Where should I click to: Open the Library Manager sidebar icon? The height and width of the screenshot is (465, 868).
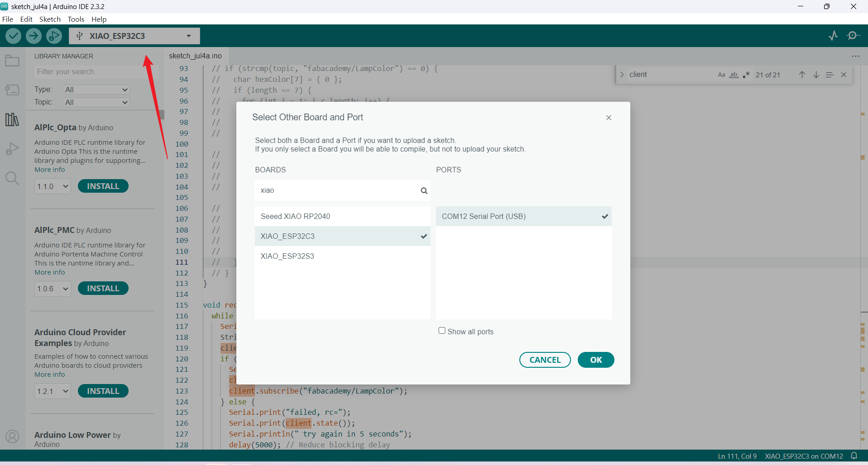pos(12,119)
